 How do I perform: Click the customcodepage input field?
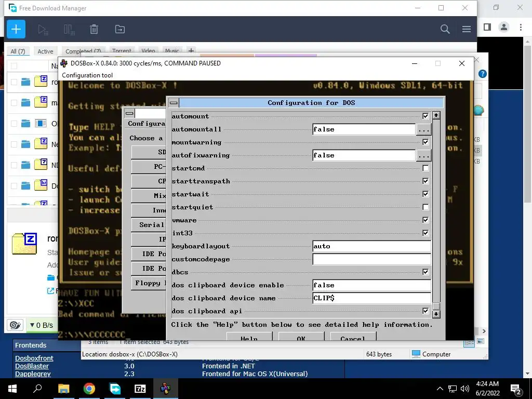(371, 259)
